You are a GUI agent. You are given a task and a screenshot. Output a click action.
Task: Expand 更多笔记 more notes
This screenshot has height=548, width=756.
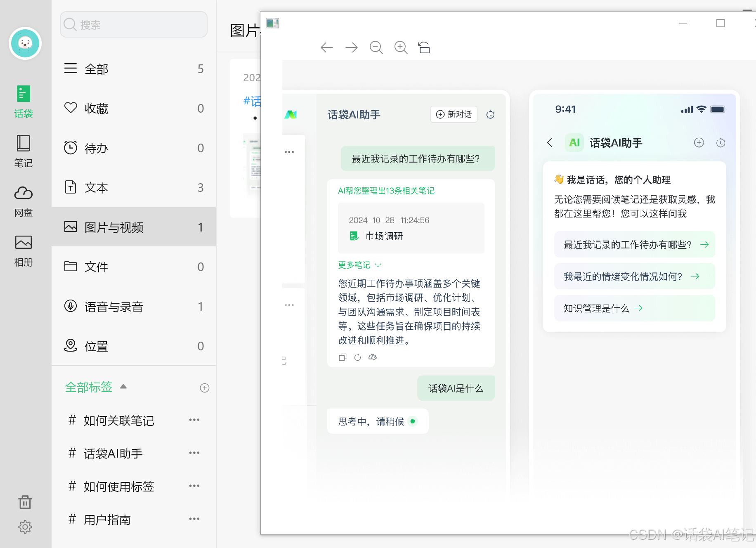359,265
